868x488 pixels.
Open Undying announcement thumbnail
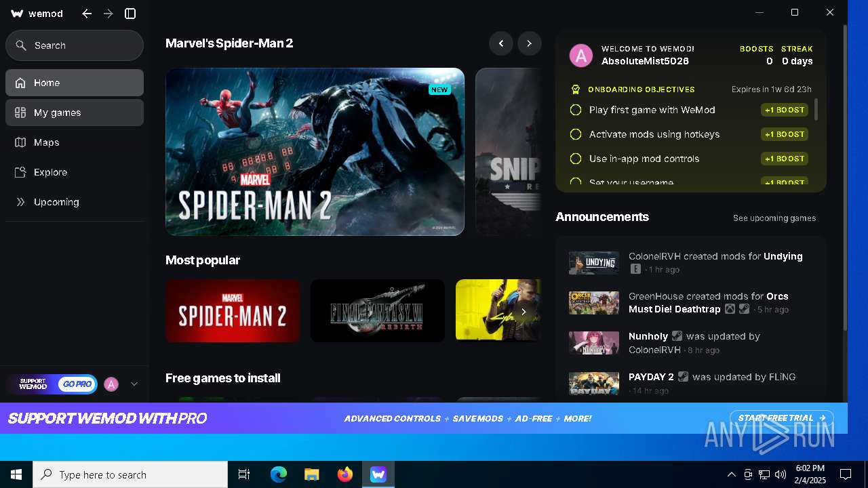594,263
